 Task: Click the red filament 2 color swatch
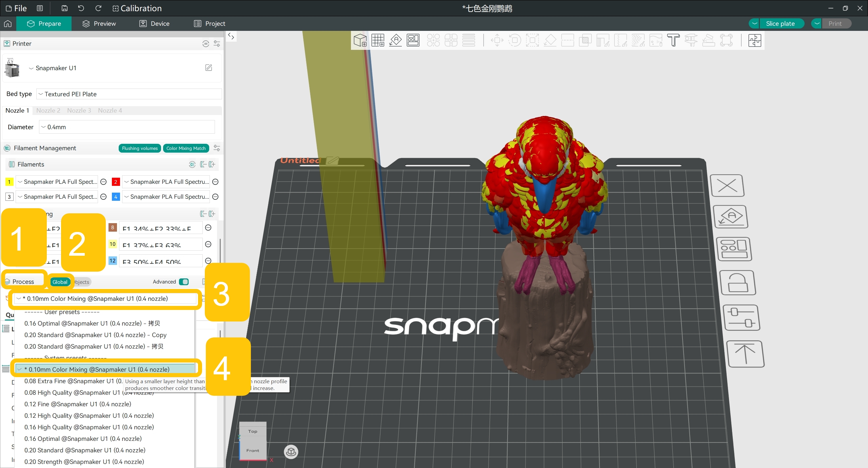point(116,182)
